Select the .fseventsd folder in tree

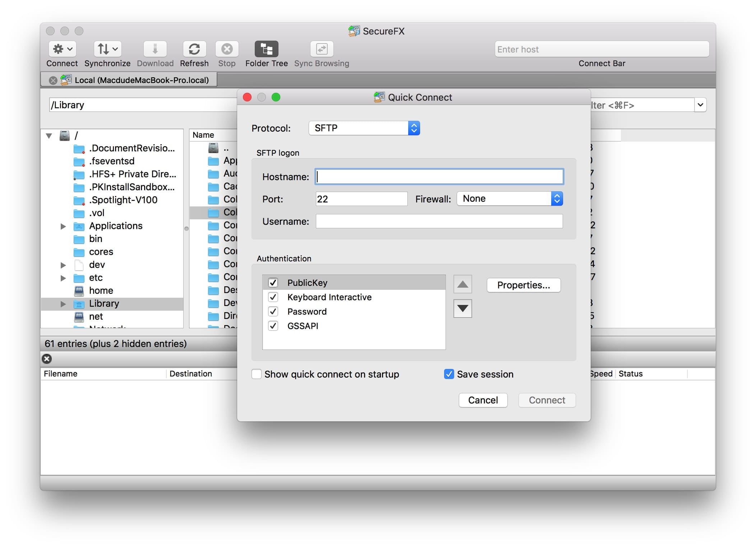111,161
